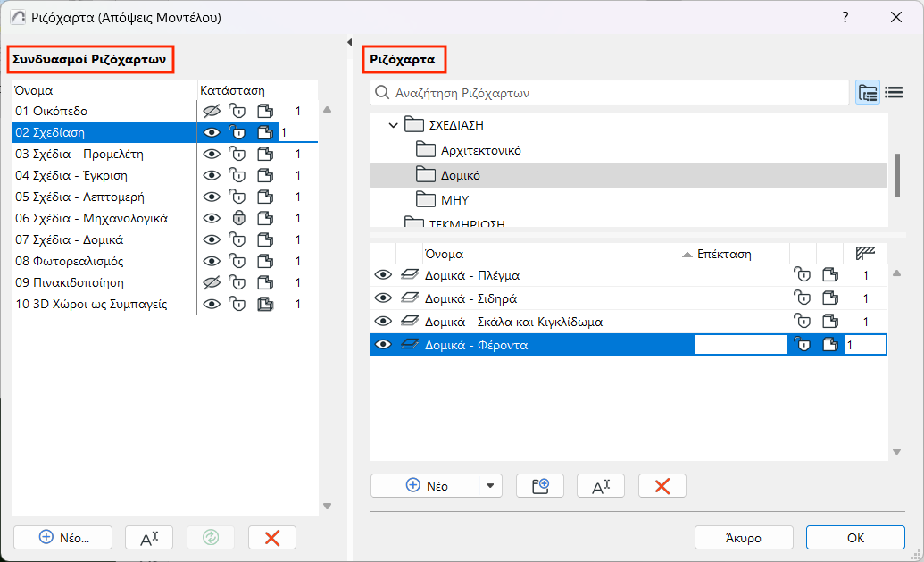Toggle visibility eye for 10 3D Χώροι ως Συμπαγείς

point(212,305)
